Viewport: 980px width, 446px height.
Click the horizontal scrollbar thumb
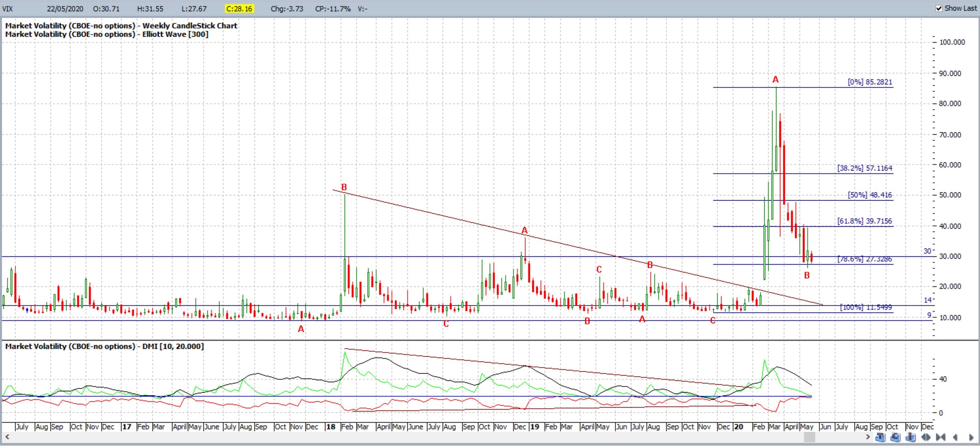(x=809, y=437)
